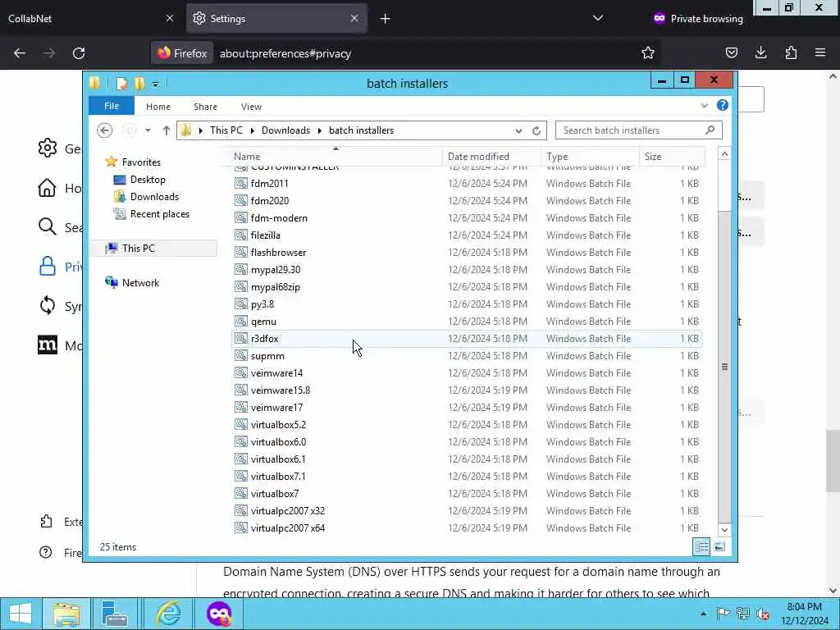Click scroll down arrow of file list
840x630 pixels.
pos(724,530)
